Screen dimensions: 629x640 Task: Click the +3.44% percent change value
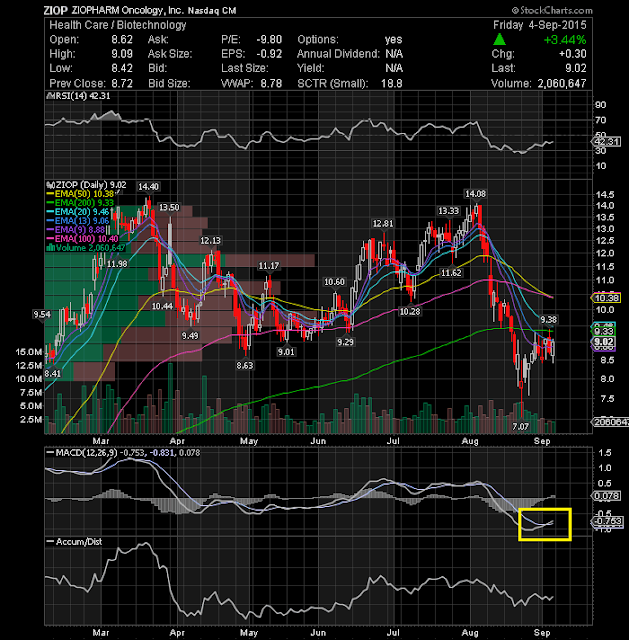(565, 40)
